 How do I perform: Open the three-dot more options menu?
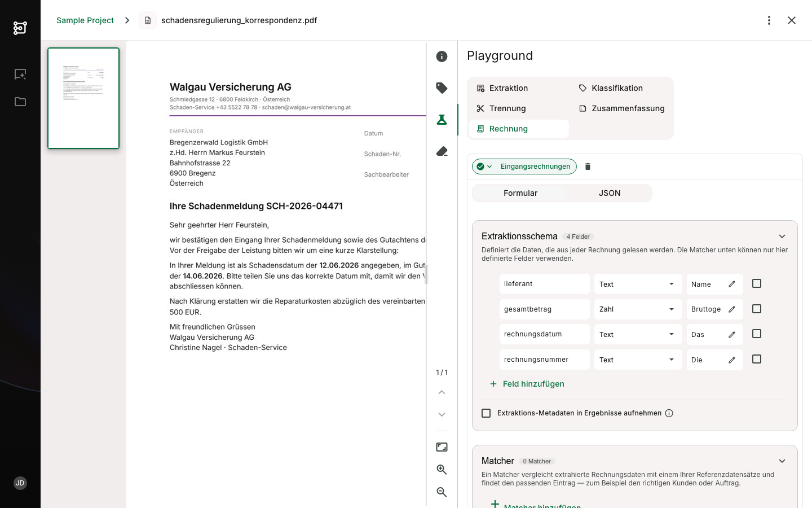coord(769,20)
